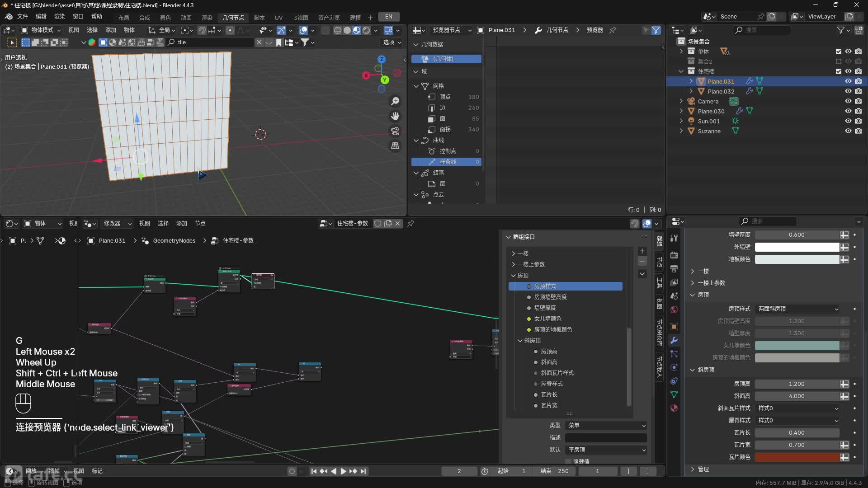The image size is (868, 488).
Task: Click the 斜面高 value slider showing 4.000
Action: coord(797,396)
